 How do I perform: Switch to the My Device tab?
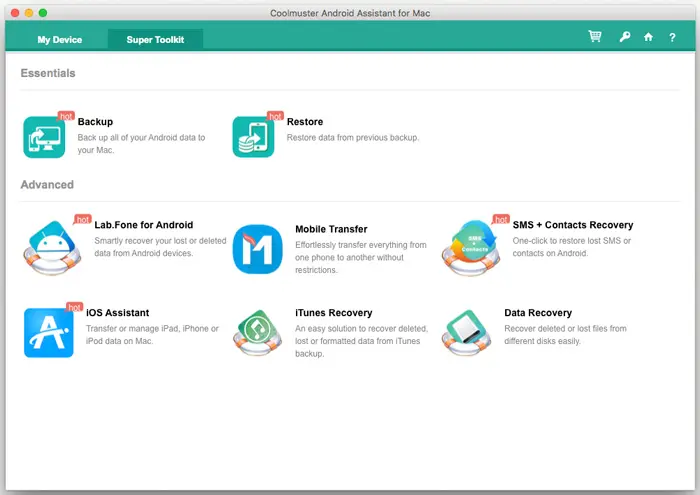click(60, 40)
